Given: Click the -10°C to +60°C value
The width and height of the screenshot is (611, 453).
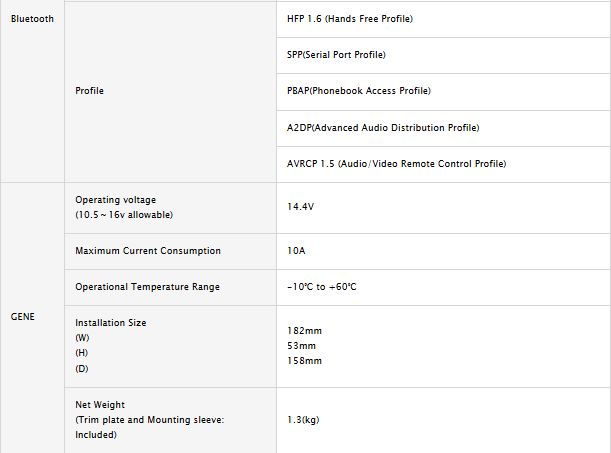Looking at the screenshot, I should coord(321,287).
